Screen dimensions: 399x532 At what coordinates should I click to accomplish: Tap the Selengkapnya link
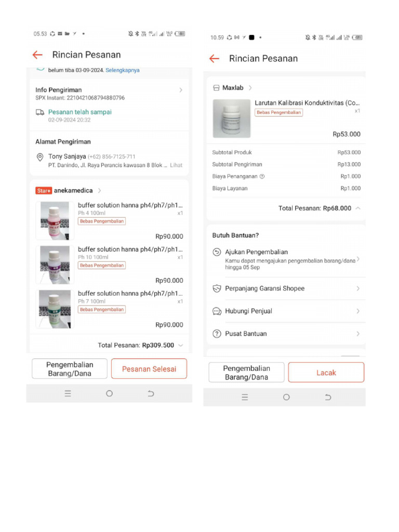123,70
